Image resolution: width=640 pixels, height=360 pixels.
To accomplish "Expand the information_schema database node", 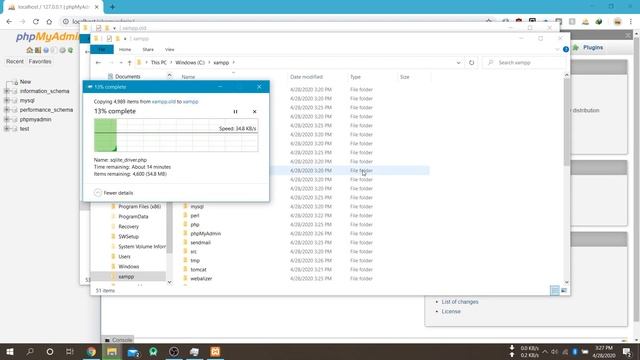I will (x=6, y=91).
